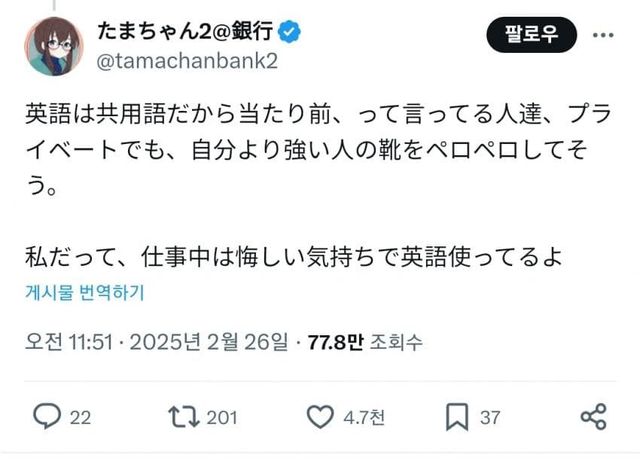Open the anime girl profile avatar

coord(54,46)
